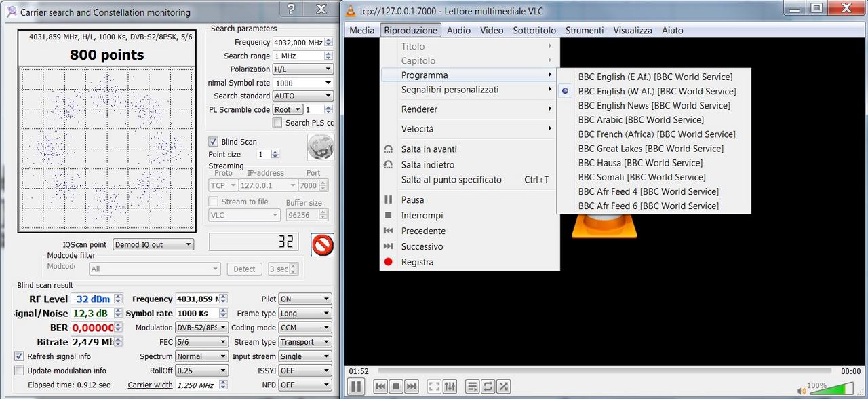Open the Strumenti menu in VLC
Screen dimensions: 868x399
pos(585,31)
